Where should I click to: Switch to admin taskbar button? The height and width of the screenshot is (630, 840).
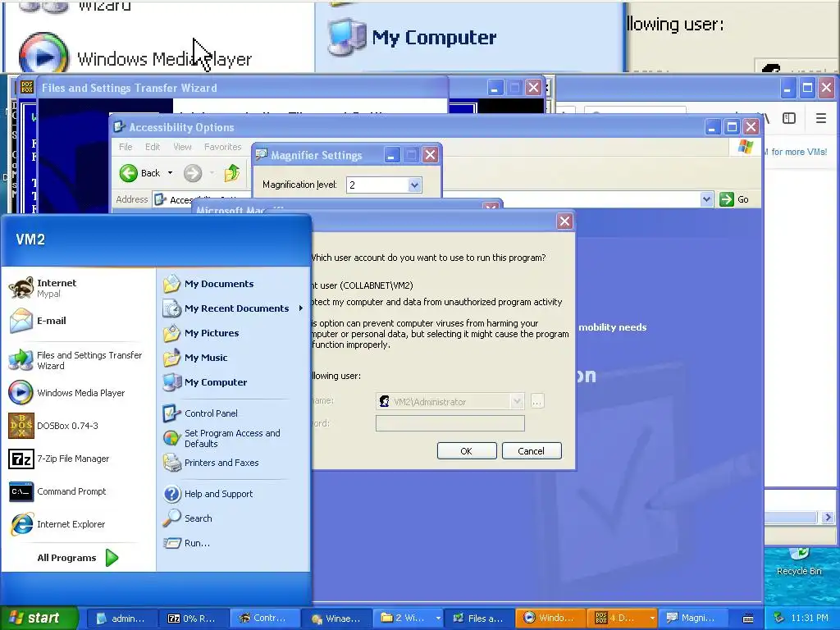click(x=122, y=619)
